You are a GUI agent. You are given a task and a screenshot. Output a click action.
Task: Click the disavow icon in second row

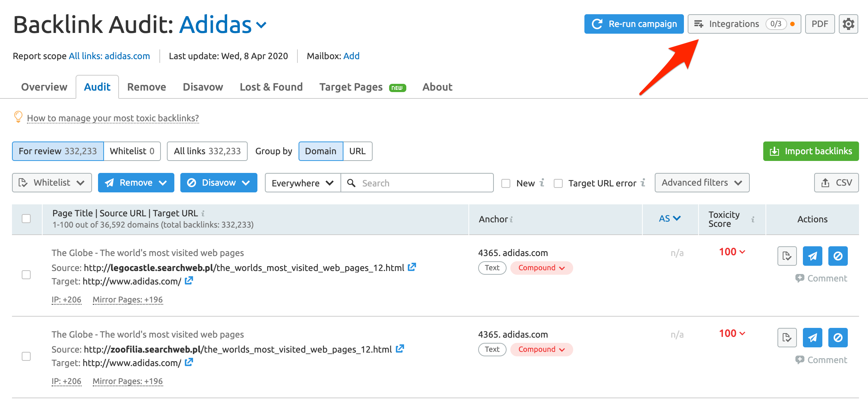[838, 338]
